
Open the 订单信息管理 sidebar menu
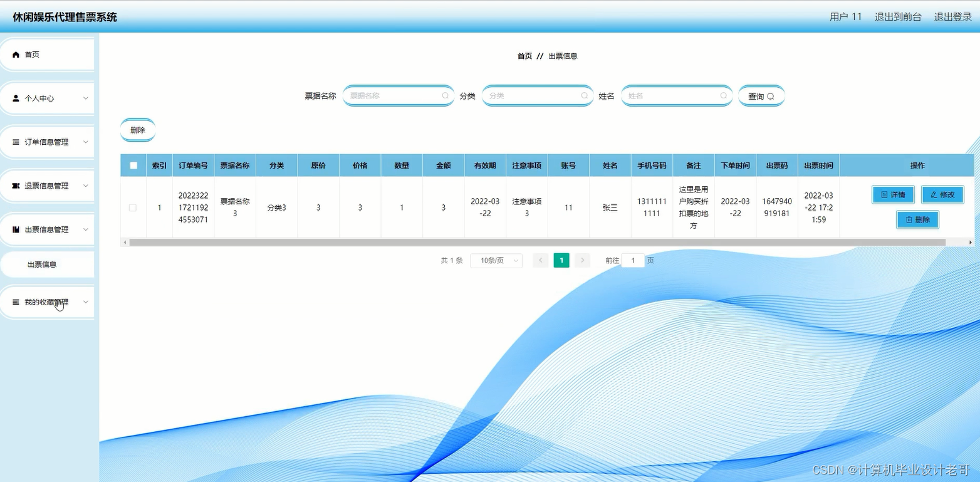click(x=47, y=142)
